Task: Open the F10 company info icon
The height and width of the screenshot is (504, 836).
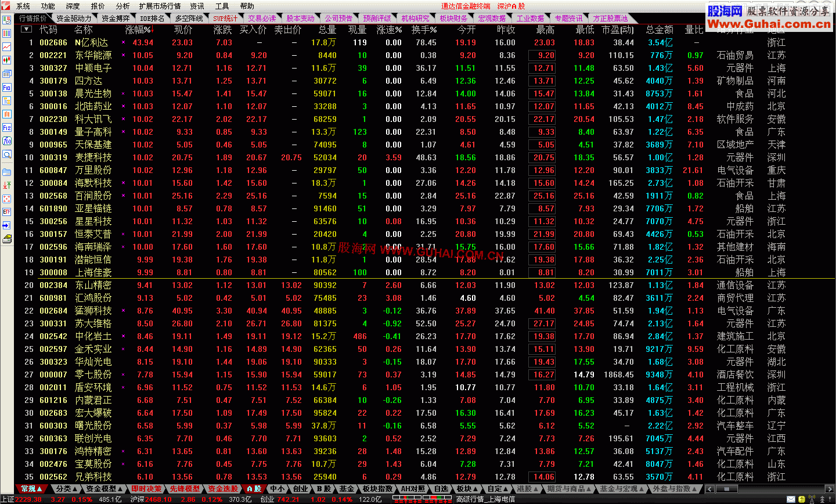Action: [7, 87]
